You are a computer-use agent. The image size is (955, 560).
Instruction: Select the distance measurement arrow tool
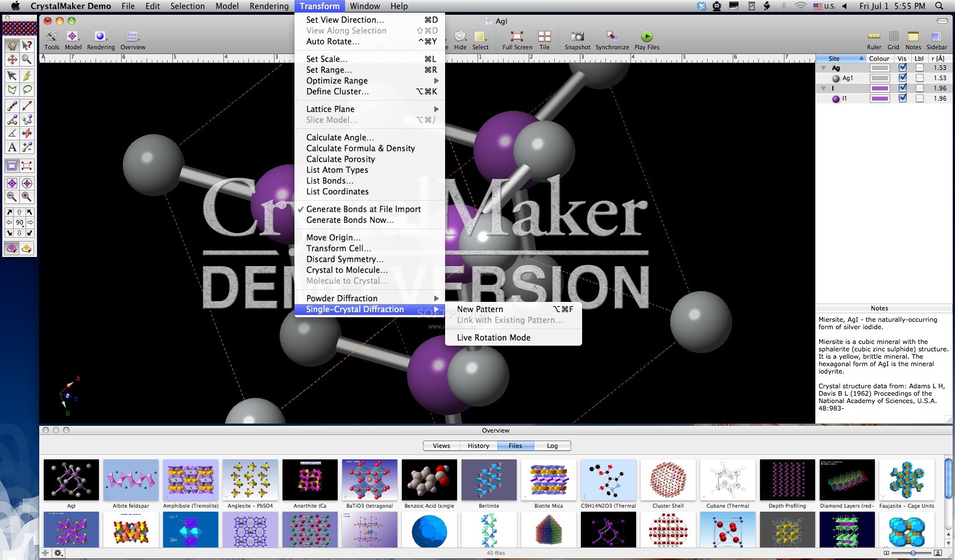pos(27,106)
